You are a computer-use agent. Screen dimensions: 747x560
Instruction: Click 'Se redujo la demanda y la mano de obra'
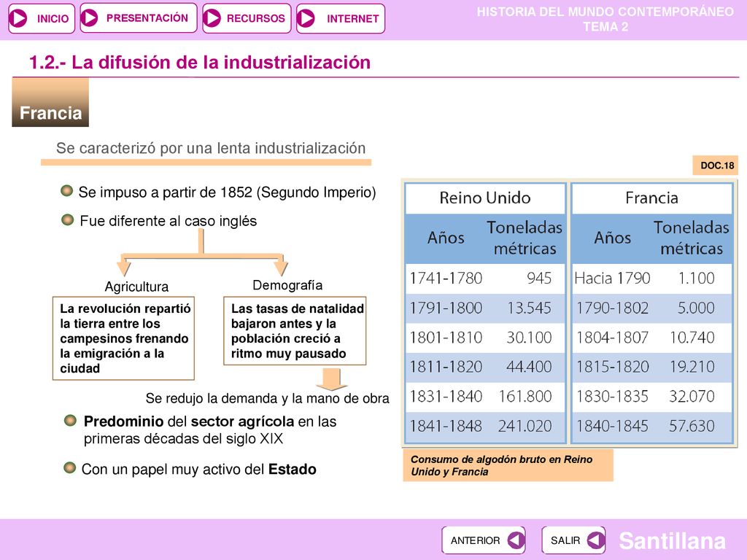coord(267,398)
